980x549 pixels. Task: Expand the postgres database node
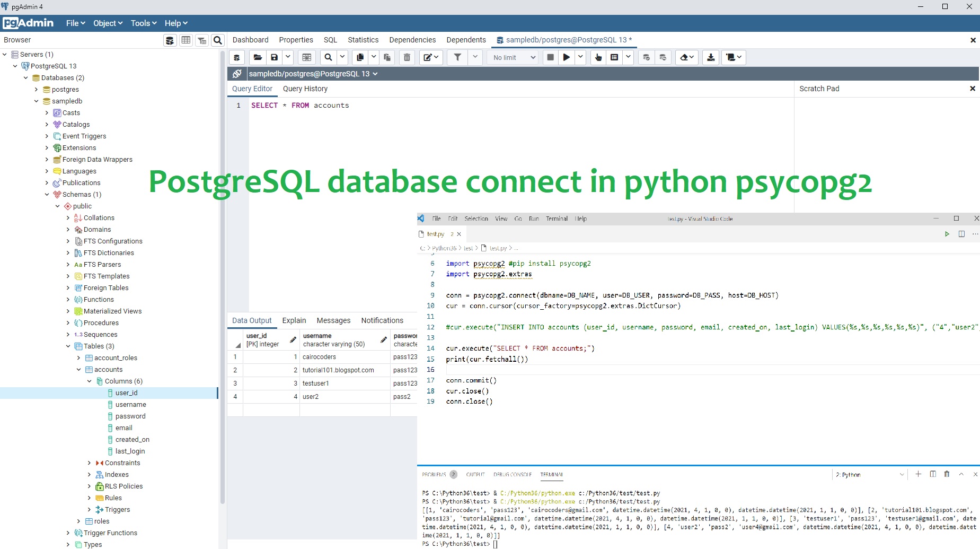(x=36, y=90)
